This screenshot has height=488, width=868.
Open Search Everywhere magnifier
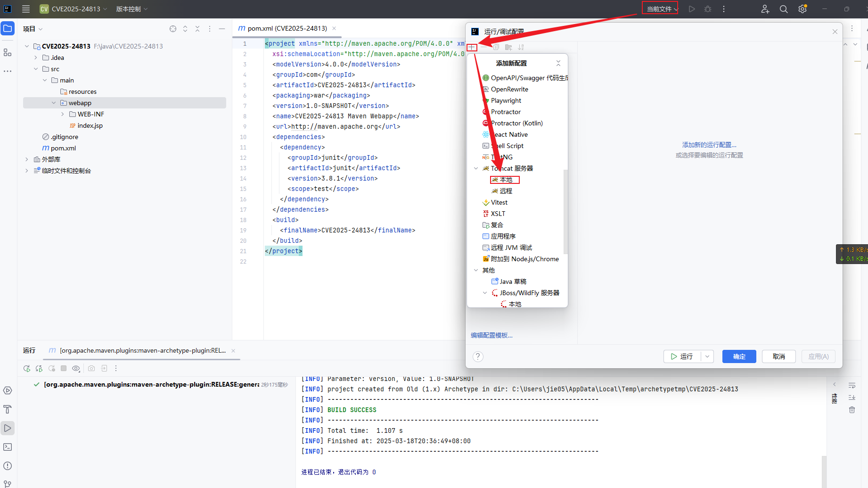[x=784, y=9]
